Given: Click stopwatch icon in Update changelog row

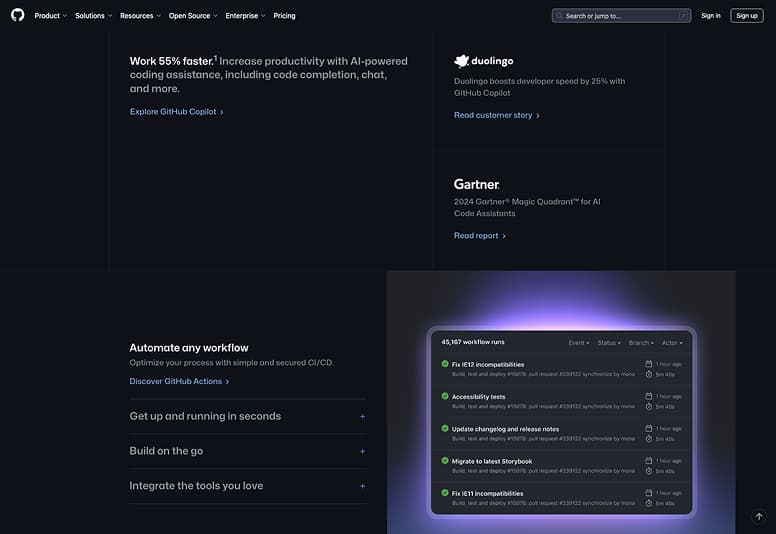Looking at the screenshot, I should (x=648, y=439).
